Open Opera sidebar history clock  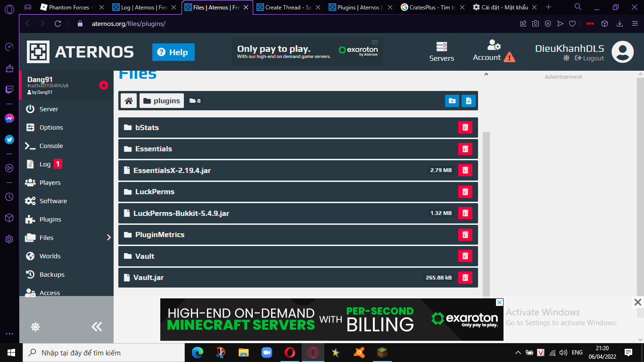(9, 197)
